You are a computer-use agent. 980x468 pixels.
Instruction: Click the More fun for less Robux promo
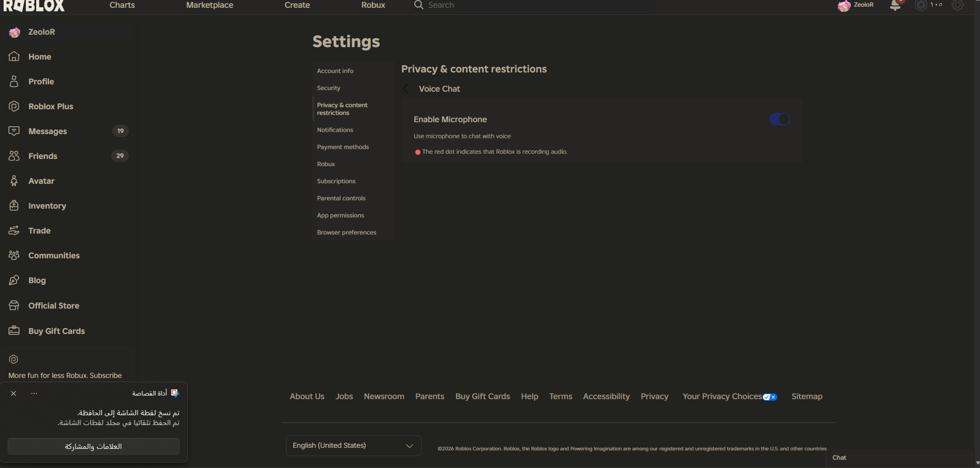[x=65, y=375]
